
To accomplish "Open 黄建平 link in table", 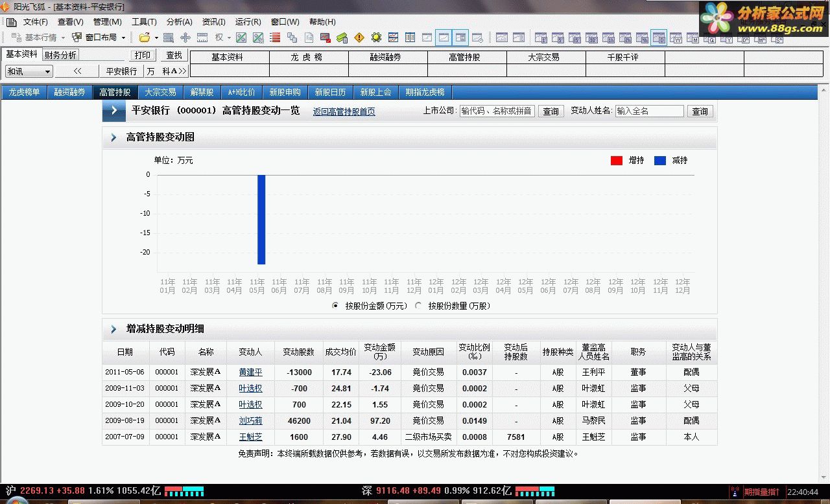I will point(250,372).
